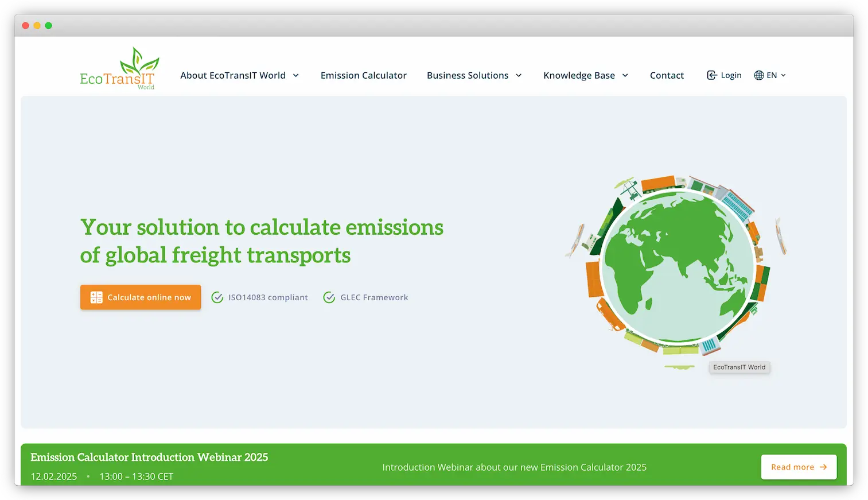
Task: Click the GLEC Framework checkmark icon
Action: pyautogui.click(x=329, y=297)
